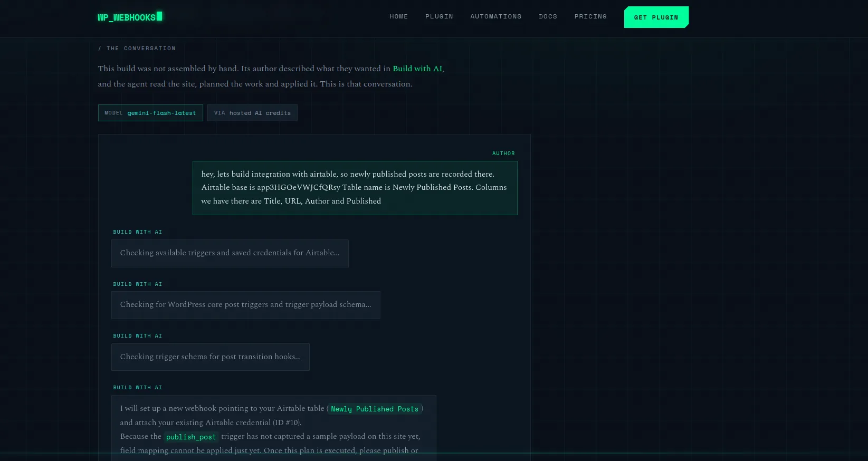Click 'Checking trigger schema for post transition hooks' message
This screenshot has width=868, height=461.
click(x=211, y=357)
